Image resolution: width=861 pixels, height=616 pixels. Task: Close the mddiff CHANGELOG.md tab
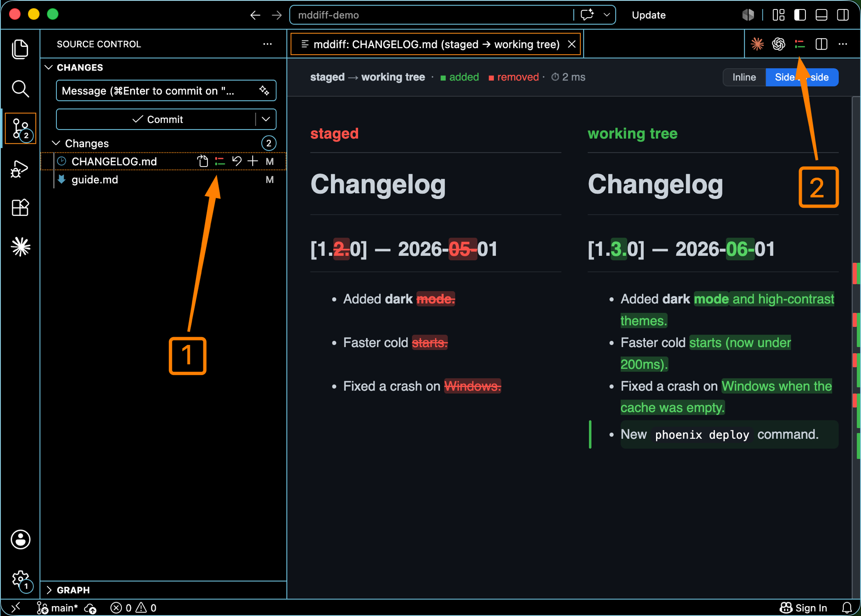tap(572, 44)
